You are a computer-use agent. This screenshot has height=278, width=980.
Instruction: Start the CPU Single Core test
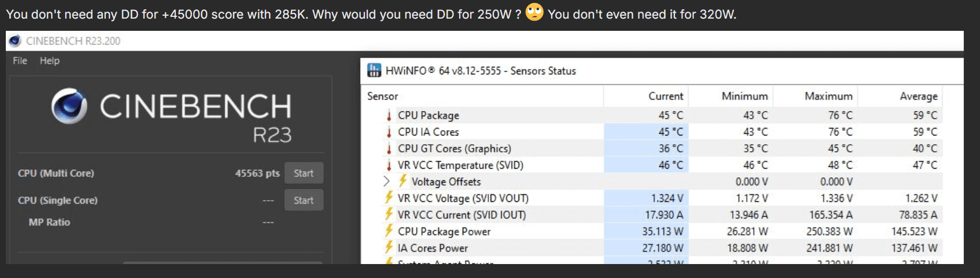[303, 201]
